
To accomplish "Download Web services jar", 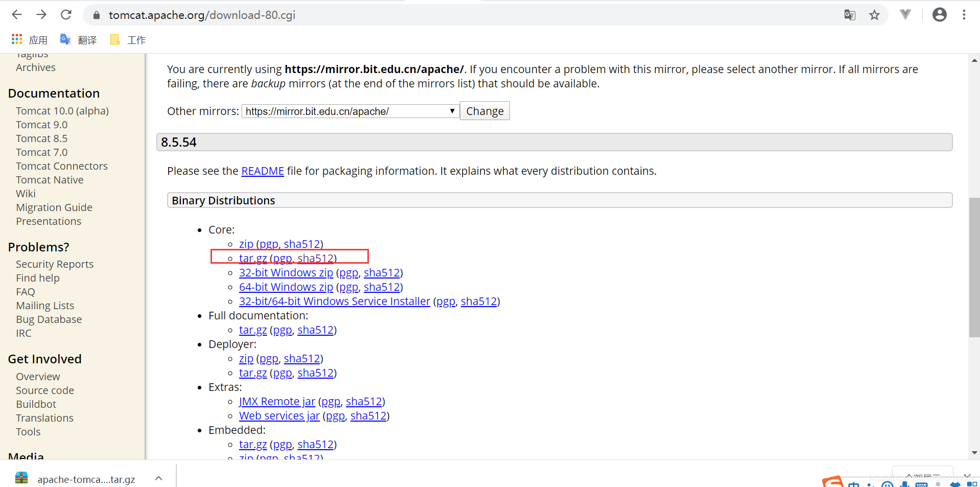I will [279, 415].
